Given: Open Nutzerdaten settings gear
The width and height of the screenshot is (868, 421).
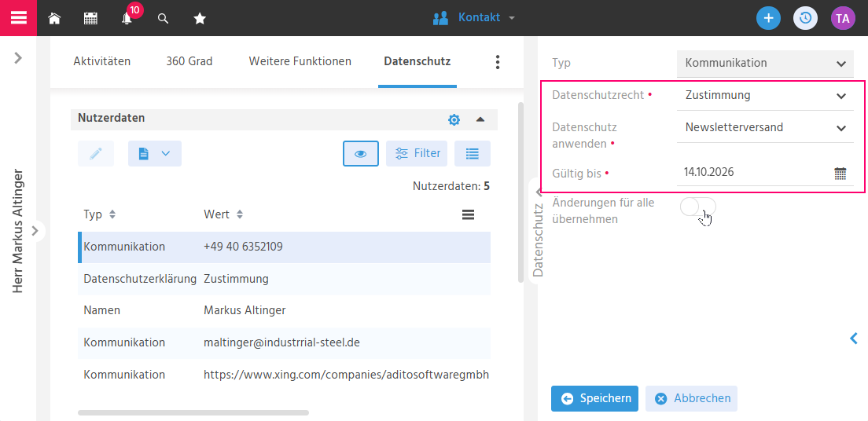Looking at the screenshot, I should point(454,119).
